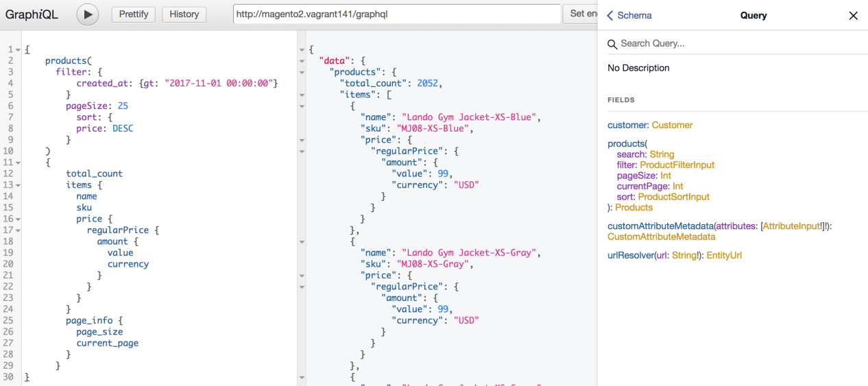
Task: Click DESC sort value in query
Action: coord(123,129)
